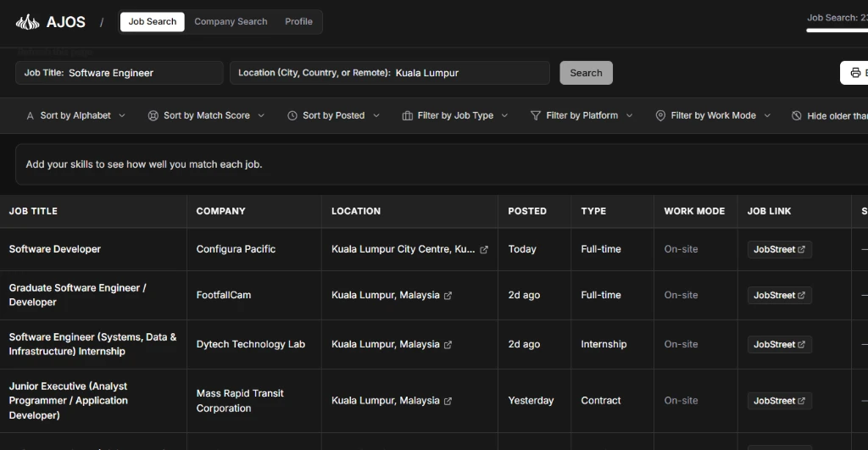Screen dimensions: 868x450
Task: Open location link icon in Mass Rapid Transit row
Action: (448, 402)
